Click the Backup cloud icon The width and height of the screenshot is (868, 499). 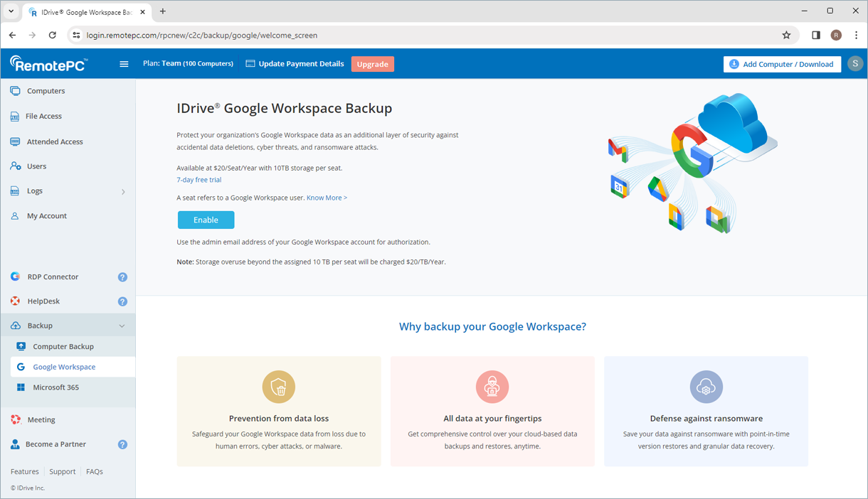point(15,326)
